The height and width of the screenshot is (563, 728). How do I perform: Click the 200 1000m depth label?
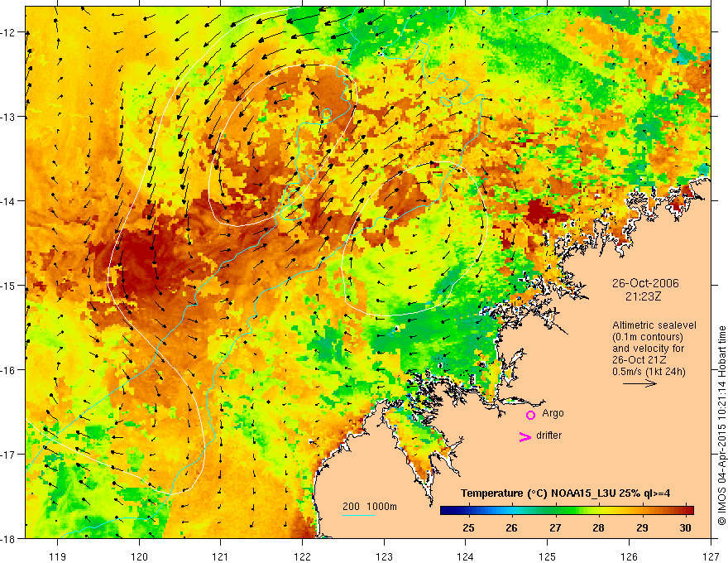tap(370, 507)
